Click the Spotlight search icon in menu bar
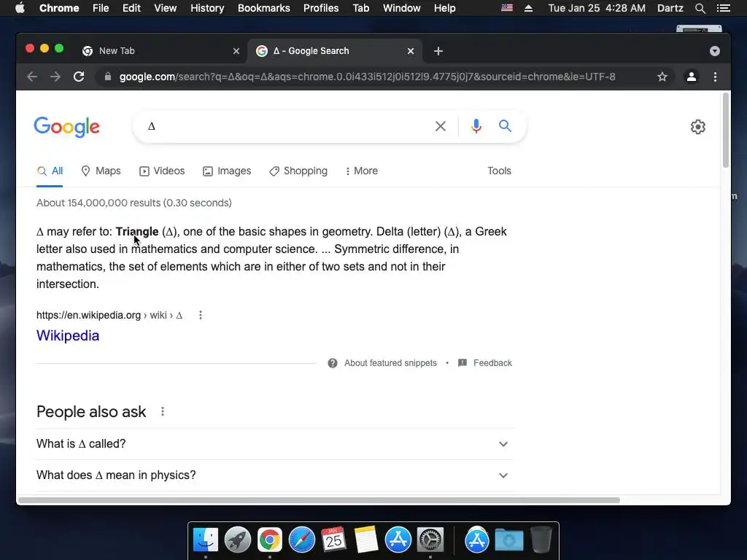Screen dimensions: 747x560 (x=700, y=8)
